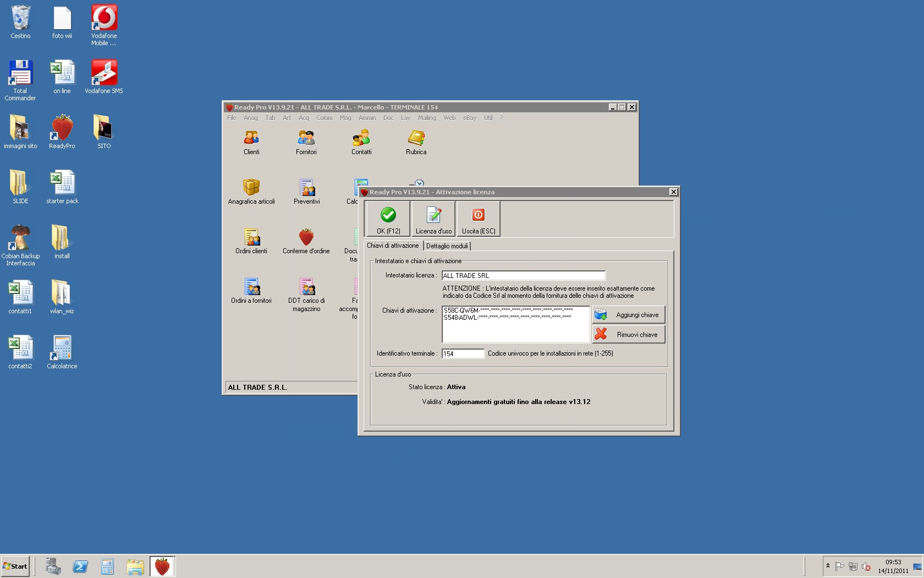Image resolution: width=924 pixels, height=578 pixels.
Task: Open the Comm menu
Action: (x=324, y=118)
